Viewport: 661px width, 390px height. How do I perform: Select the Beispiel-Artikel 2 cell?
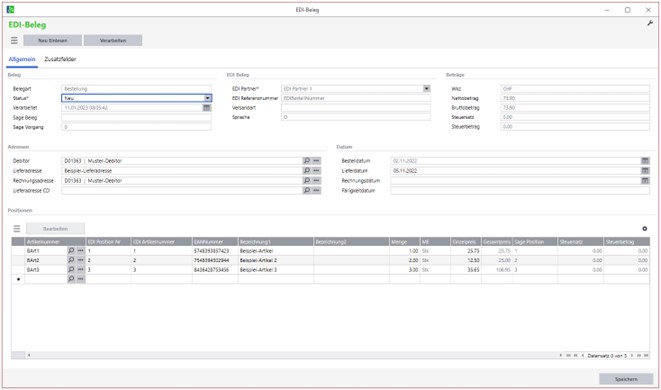276,260
